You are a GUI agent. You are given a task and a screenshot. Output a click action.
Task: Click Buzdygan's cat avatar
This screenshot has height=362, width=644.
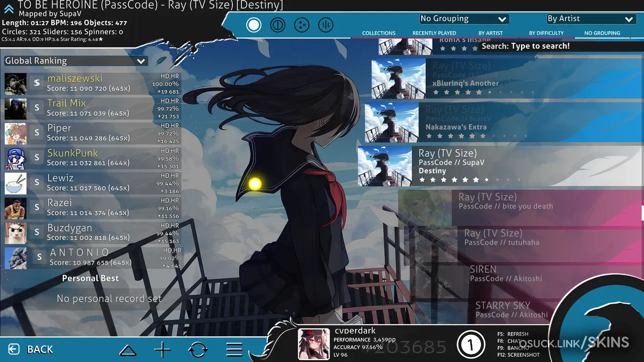coord(16,233)
